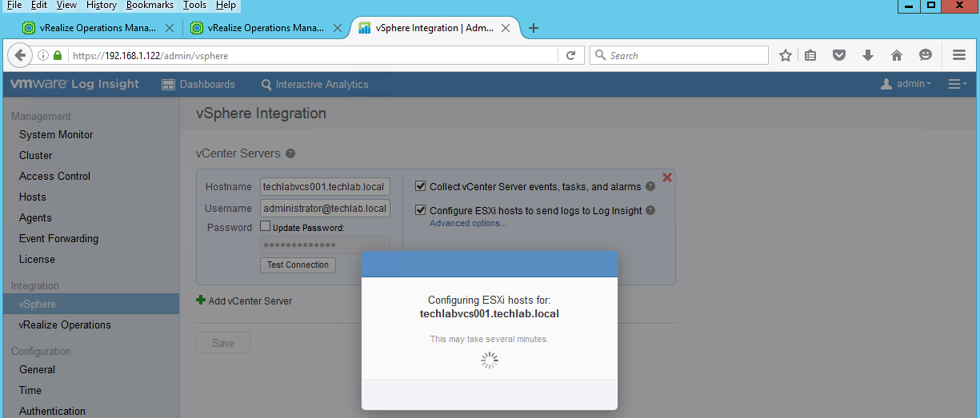Select License in sidebar
Image resolution: width=980 pixels, height=418 pixels.
[37, 260]
